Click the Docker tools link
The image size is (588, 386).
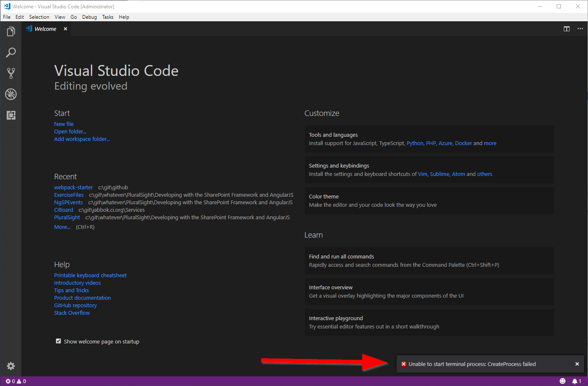click(x=463, y=143)
